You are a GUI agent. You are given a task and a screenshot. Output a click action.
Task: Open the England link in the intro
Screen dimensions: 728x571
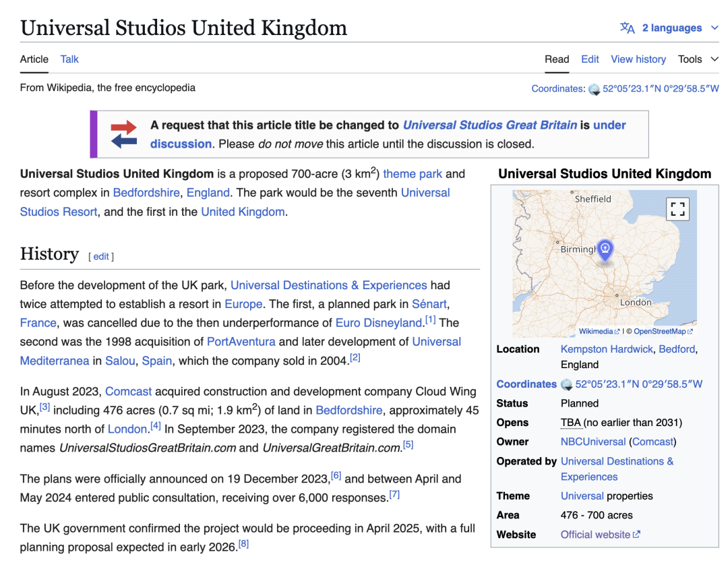208,193
